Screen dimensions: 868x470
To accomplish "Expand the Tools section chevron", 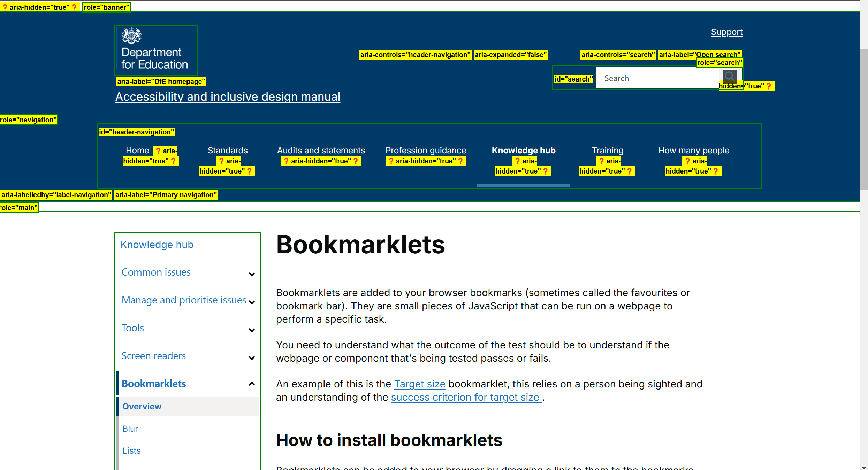I will [252, 330].
